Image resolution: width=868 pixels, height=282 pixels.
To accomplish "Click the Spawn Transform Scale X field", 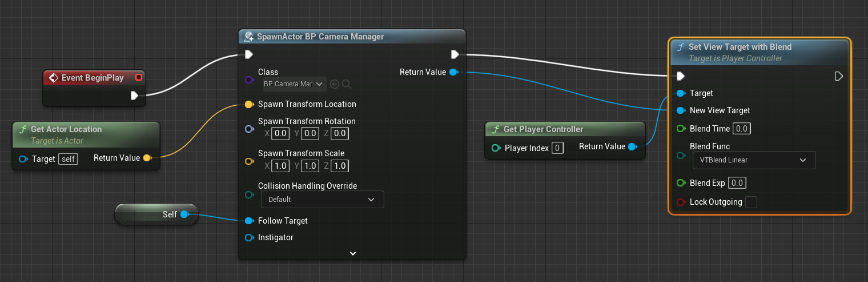I will (280, 166).
